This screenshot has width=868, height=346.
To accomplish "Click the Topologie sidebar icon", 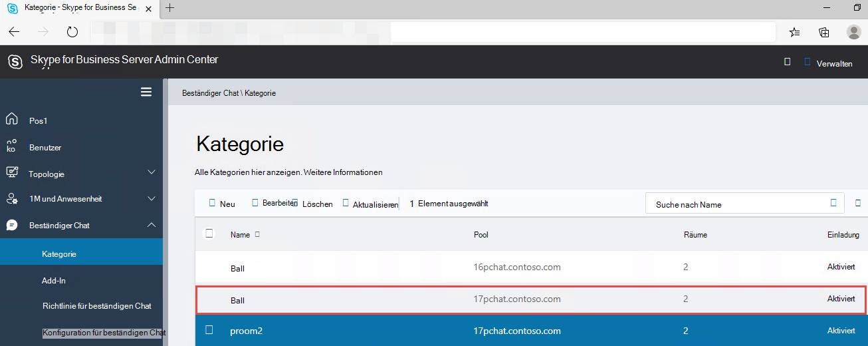I will click(x=12, y=172).
